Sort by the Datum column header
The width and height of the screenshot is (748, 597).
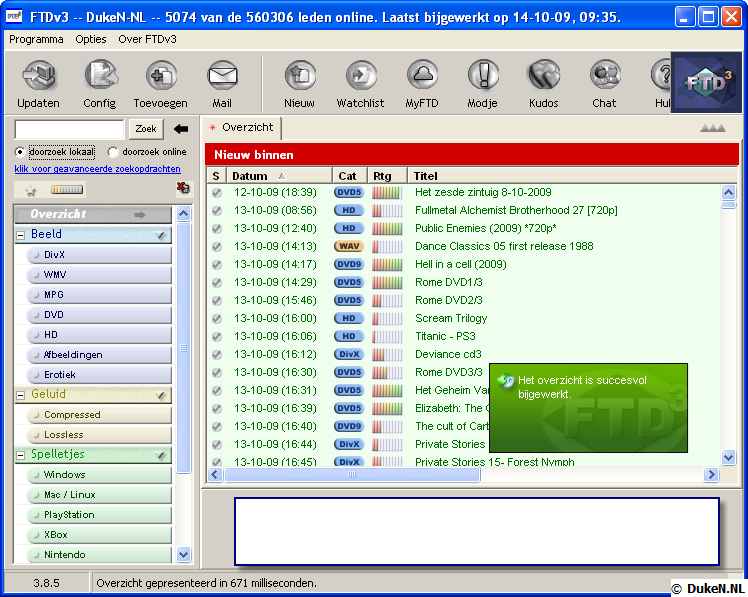click(x=279, y=176)
